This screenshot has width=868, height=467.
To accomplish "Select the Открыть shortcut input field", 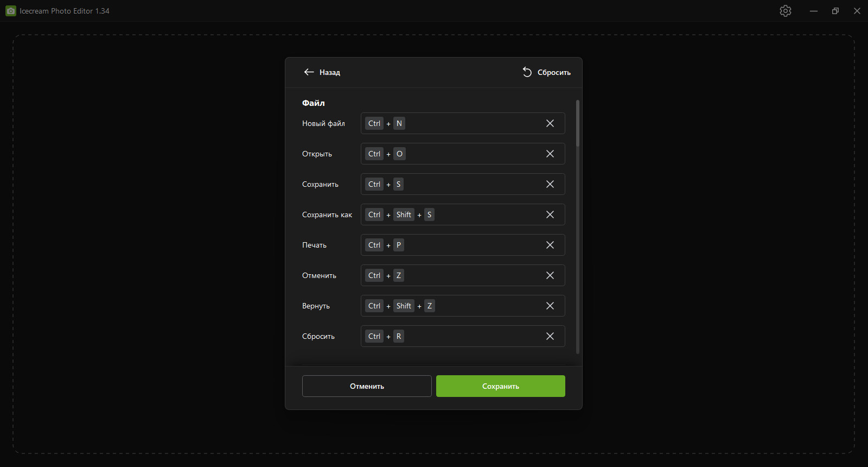I will click(x=463, y=154).
